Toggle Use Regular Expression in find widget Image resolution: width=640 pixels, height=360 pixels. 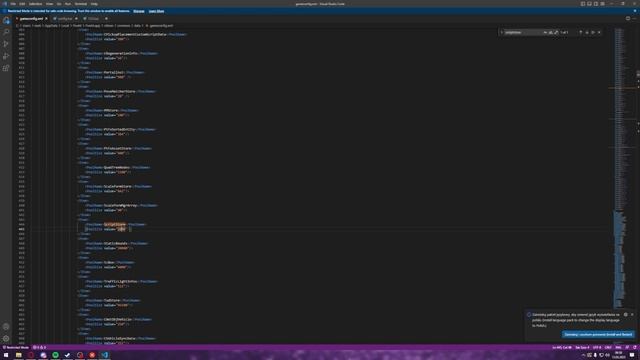pos(556,32)
